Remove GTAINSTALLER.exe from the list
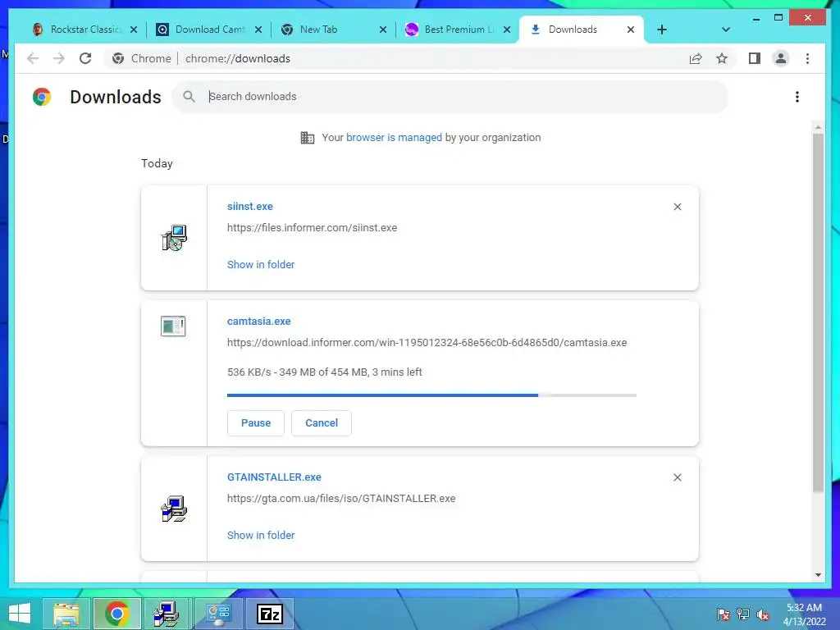 coord(677,477)
